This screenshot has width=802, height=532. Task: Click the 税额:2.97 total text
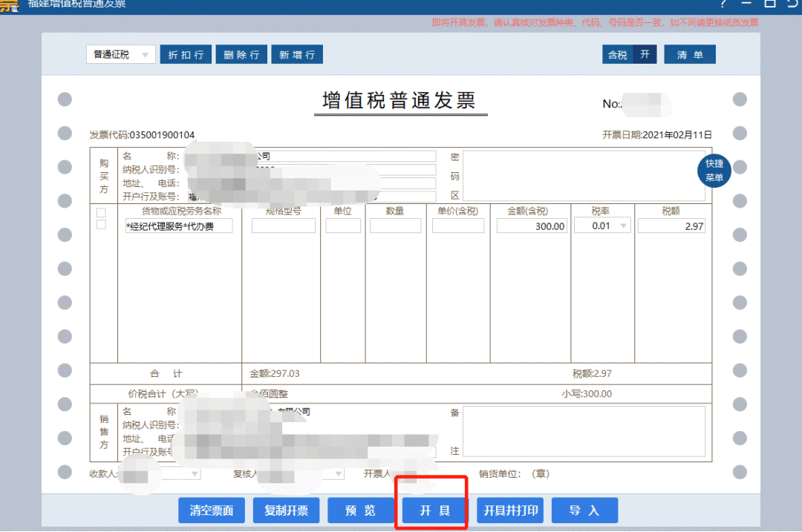[x=593, y=373]
